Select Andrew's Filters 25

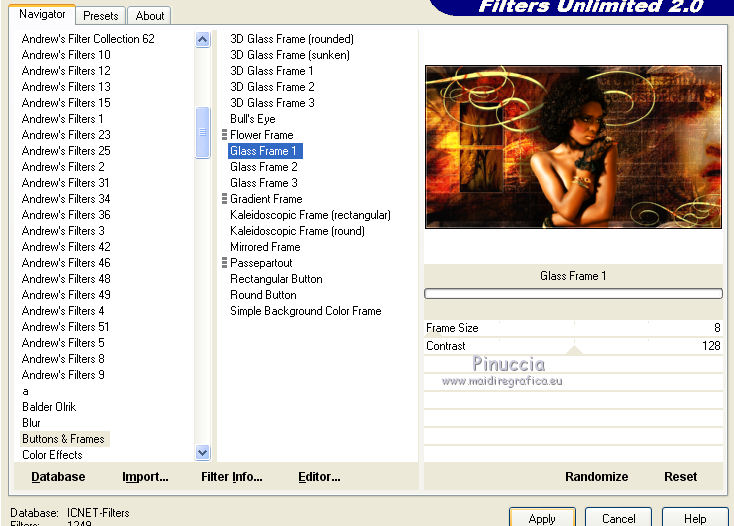click(66, 151)
